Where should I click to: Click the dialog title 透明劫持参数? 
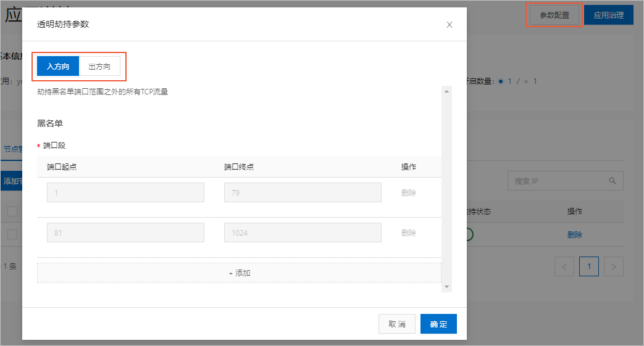click(63, 24)
